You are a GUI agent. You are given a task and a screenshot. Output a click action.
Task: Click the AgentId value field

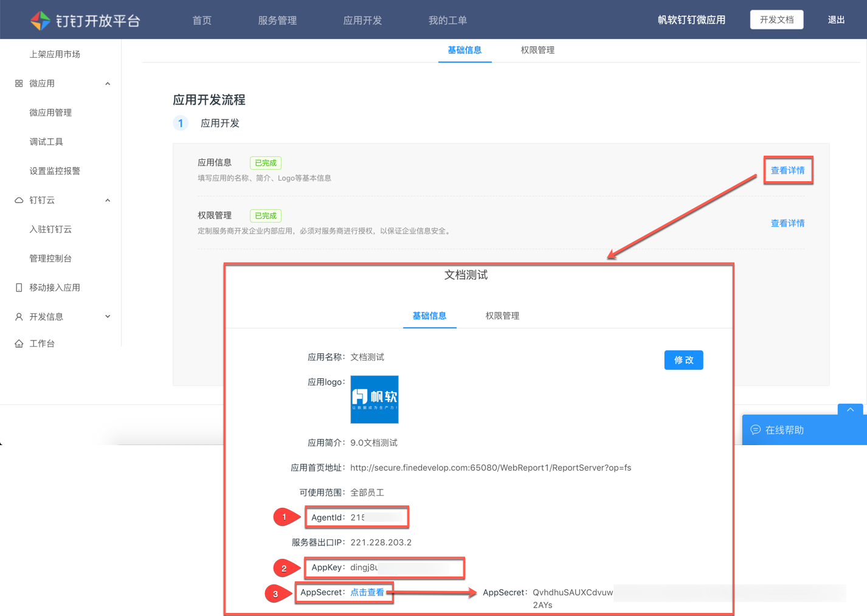pyautogui.click(x=376, y=517)
